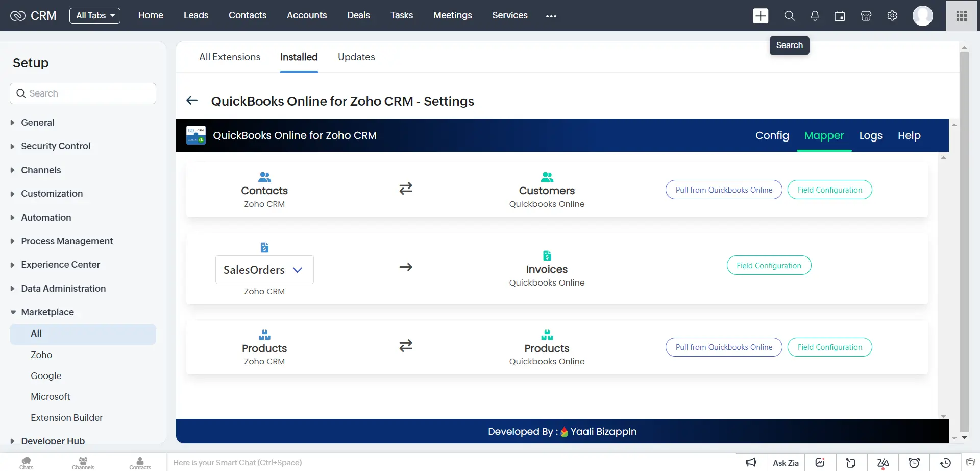Type in the Setup search field

(x=83, y=93)
